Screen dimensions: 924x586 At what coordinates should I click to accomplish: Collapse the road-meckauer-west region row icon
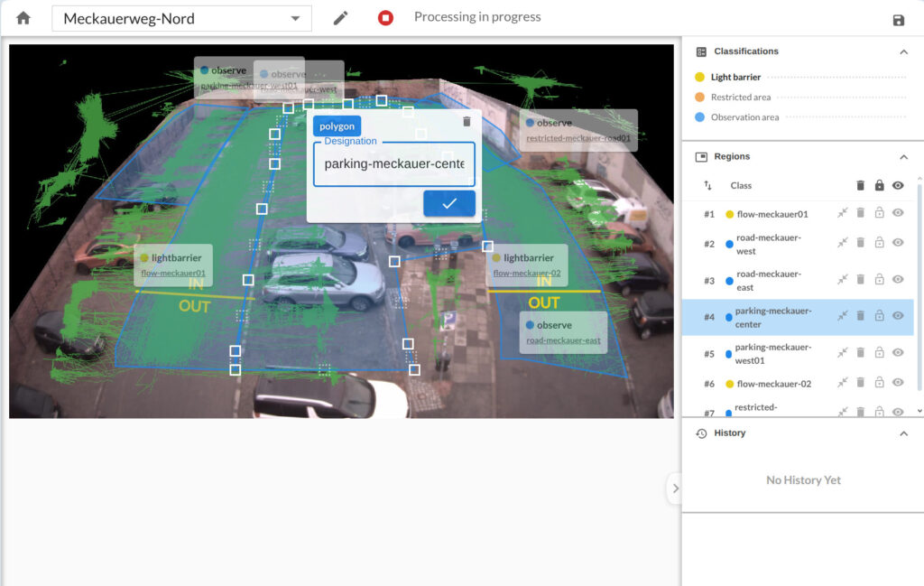(x=842, y=243)
